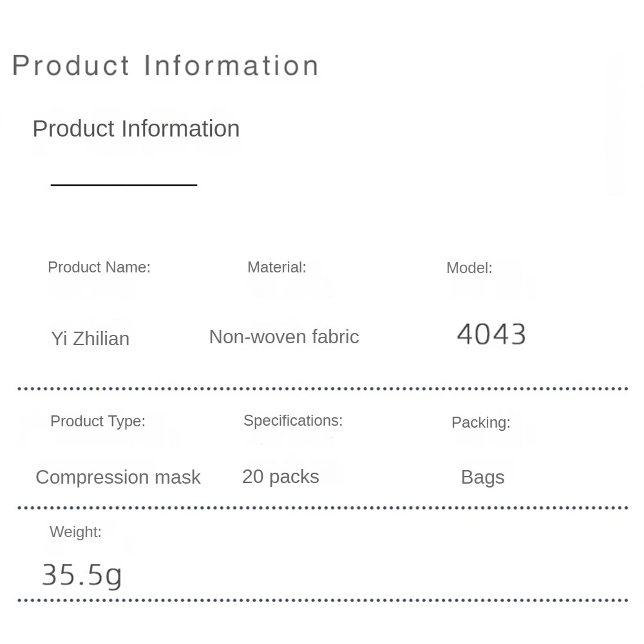Click the dotted divider below 35.5g
The image size is (644, 644).
point(322,600)
